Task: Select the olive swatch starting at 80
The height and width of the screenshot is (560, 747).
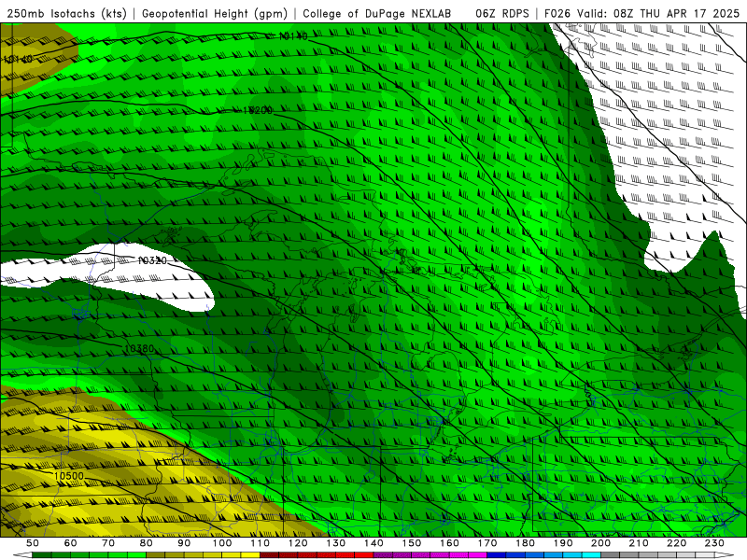Action: (x=156, y=555)
